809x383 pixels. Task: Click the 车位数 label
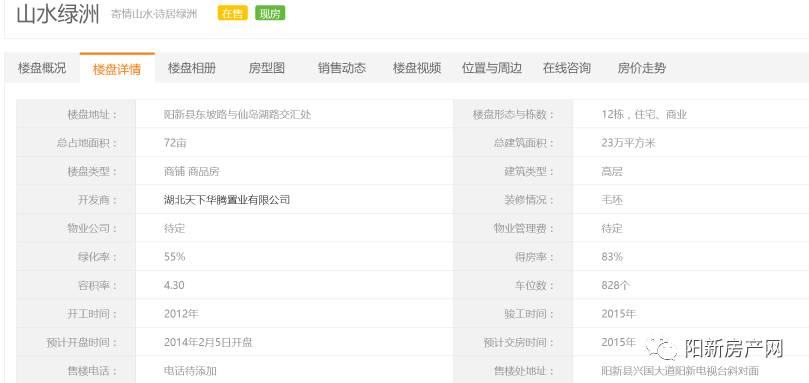(x=535, y=285)
